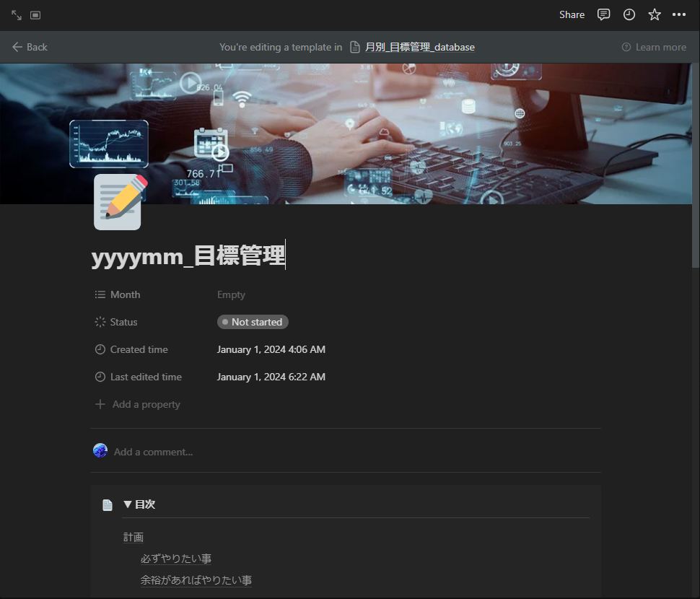Go Back from template editing

click(x=30, y=47)
